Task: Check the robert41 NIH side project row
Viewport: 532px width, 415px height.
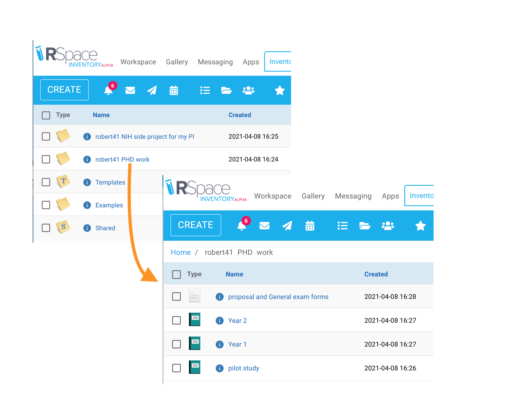Action: click(x=46, y=136)
